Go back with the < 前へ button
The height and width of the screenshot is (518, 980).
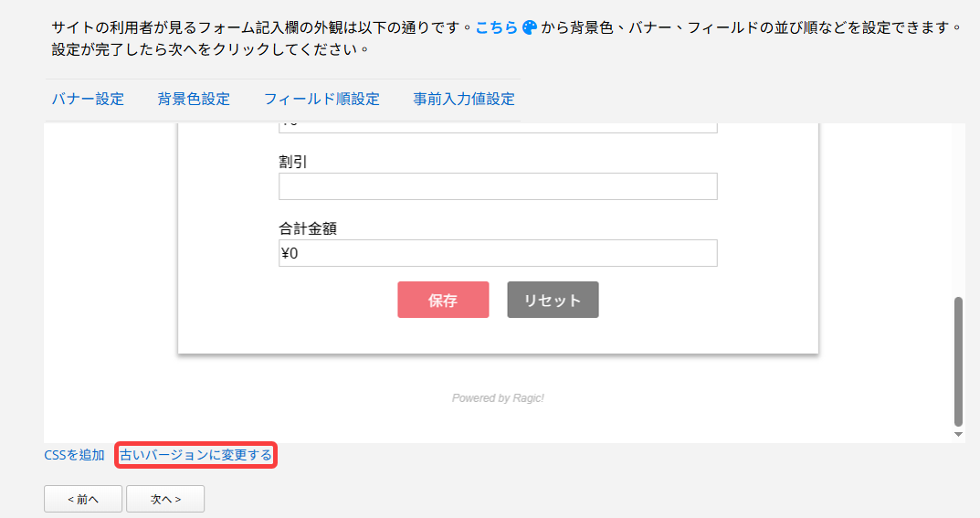click(x=82, y=499)
